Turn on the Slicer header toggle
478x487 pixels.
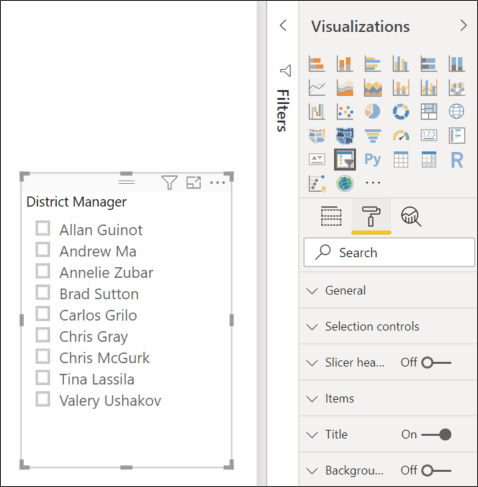[436, 362]
